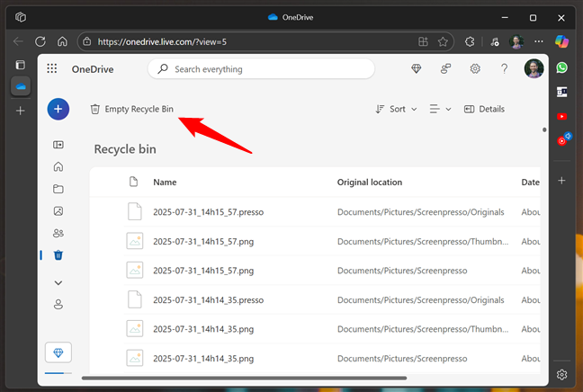The image size is (583, 392).
Task: Open OneDrive settings gear in header
Action: click(x=475, y=68)
